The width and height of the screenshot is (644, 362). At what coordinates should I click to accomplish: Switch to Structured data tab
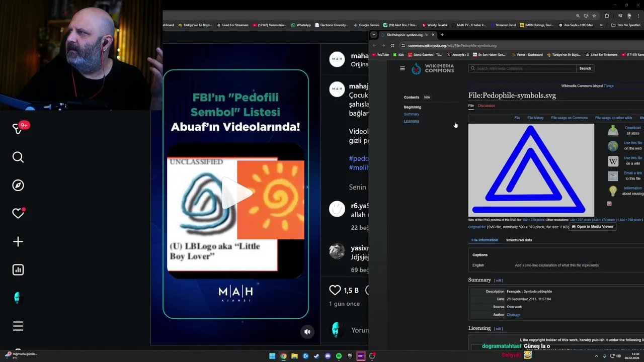(x=519, y=240)
